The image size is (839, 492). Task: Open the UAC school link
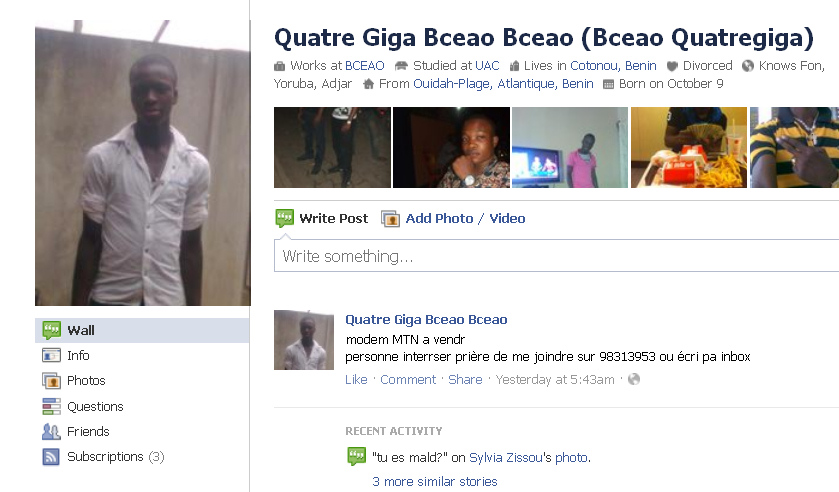click(487, 66)
